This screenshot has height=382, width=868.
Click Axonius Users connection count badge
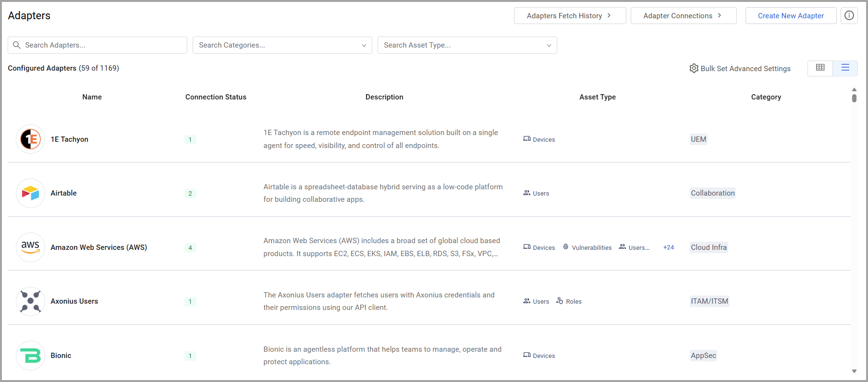pos(190,301)
